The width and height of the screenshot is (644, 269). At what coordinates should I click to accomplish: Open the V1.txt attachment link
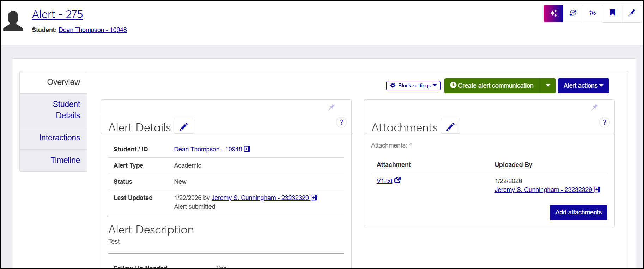click(x=384, y=181)
